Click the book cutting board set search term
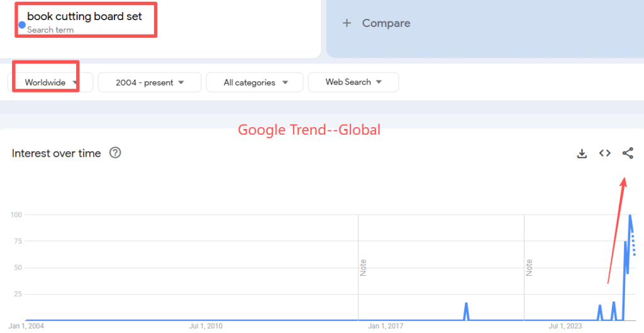The width and height of the screenshot is (644, 333). 84,17
